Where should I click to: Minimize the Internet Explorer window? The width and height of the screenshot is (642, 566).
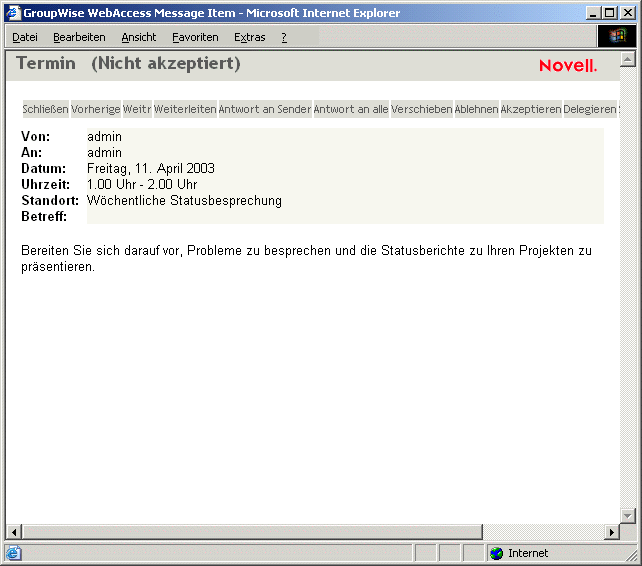point(593,13)
